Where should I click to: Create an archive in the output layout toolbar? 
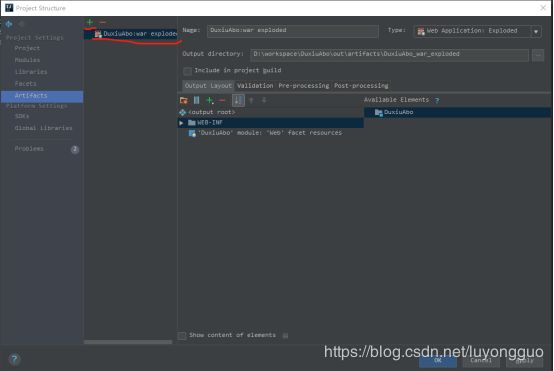click(x=196, y=100)
